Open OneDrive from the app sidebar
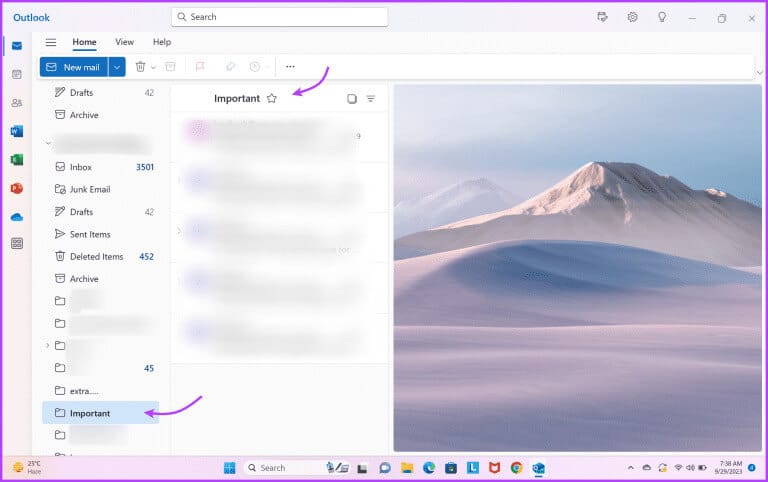The width and height of the screenshot is (768, 482). (17, 217)
